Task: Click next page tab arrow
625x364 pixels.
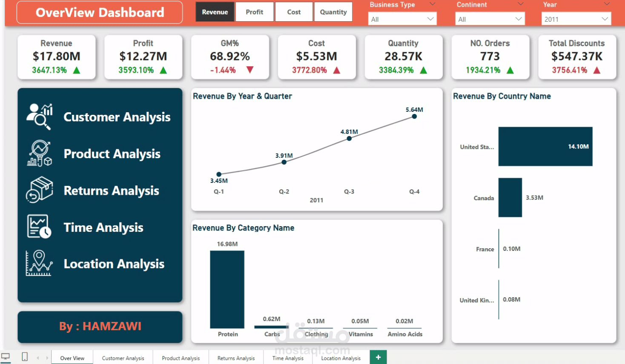Action: point(47,358)
